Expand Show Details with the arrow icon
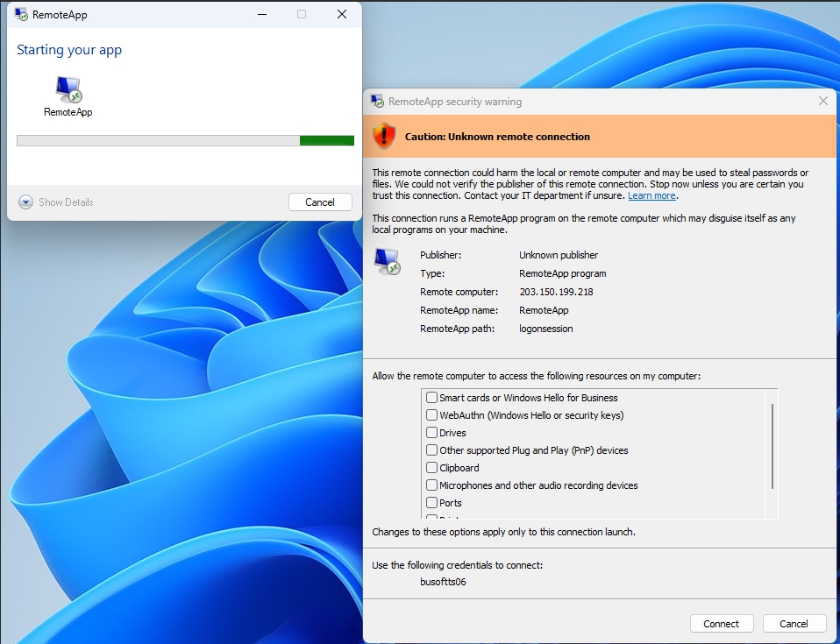 (x=26, y=202)
